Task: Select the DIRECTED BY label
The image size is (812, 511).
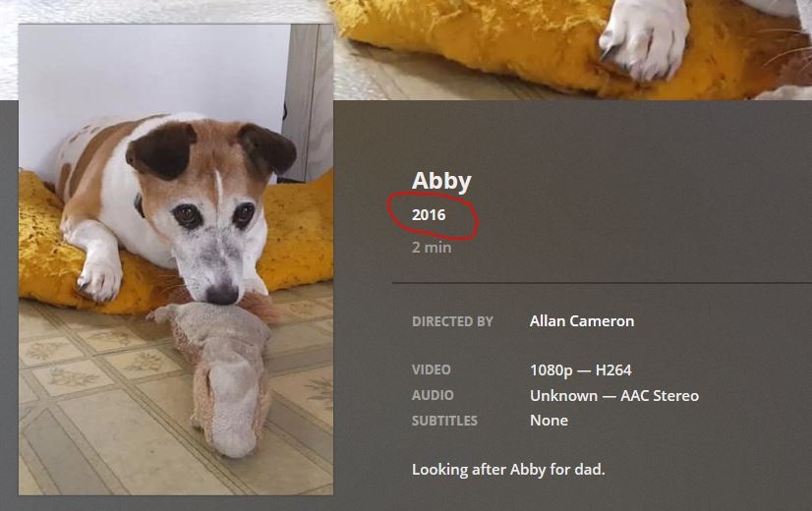Action: (452, 321)
